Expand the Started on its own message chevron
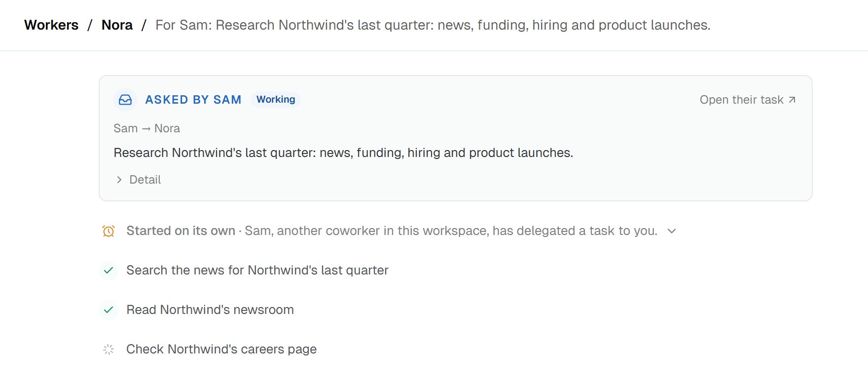The height and width of the screenshot is (387, 868). (672, 231)
